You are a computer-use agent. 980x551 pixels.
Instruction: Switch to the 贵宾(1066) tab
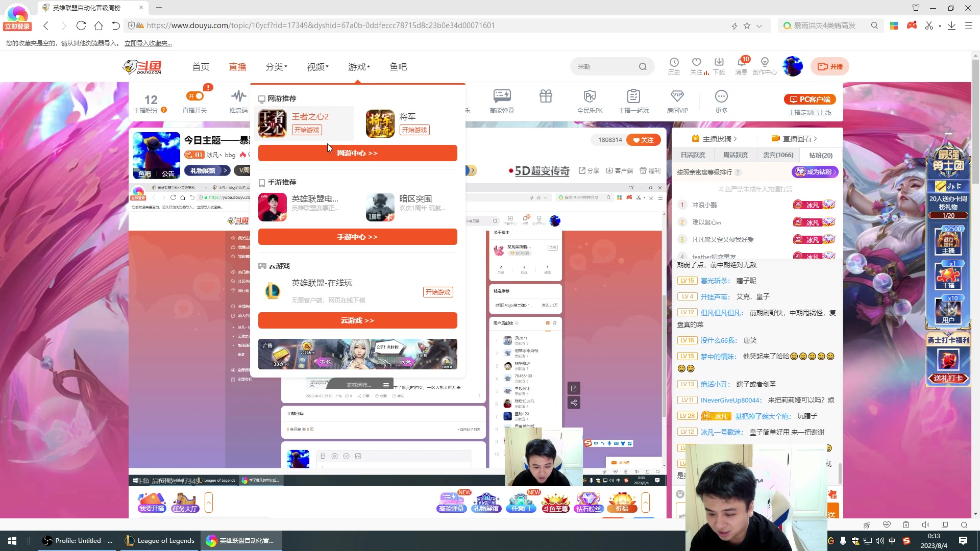[x=778, y=155]
